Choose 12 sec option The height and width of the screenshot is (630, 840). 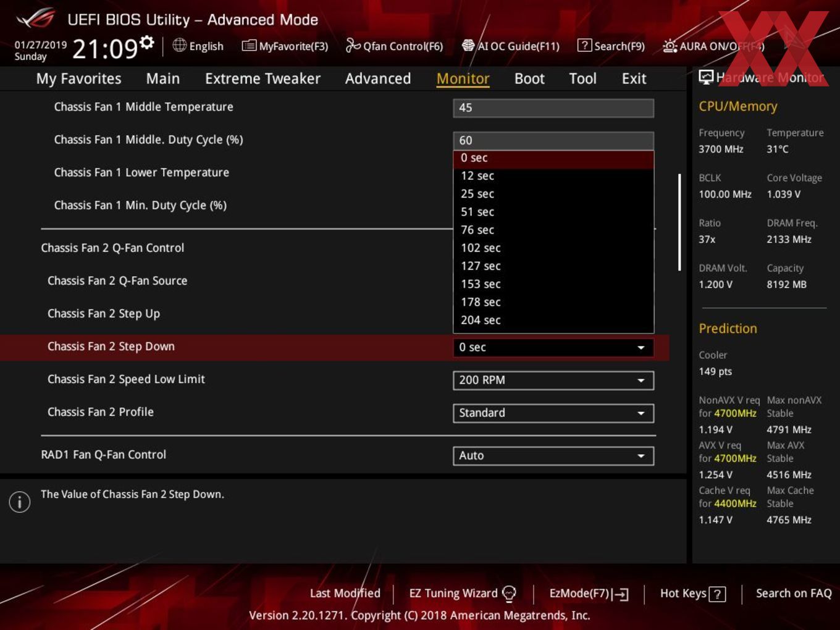[x=553, y=176]
